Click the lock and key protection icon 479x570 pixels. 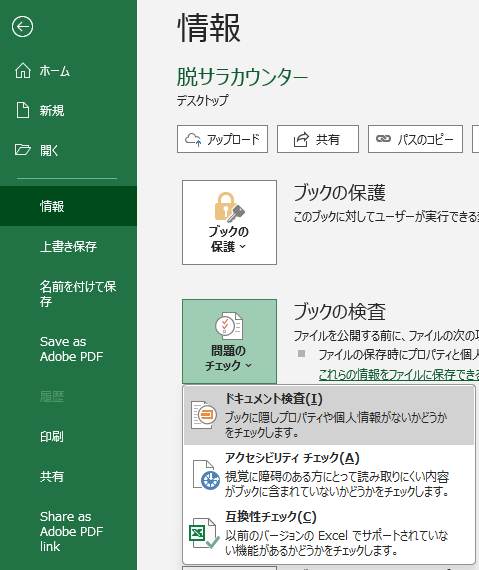point(229,207)
